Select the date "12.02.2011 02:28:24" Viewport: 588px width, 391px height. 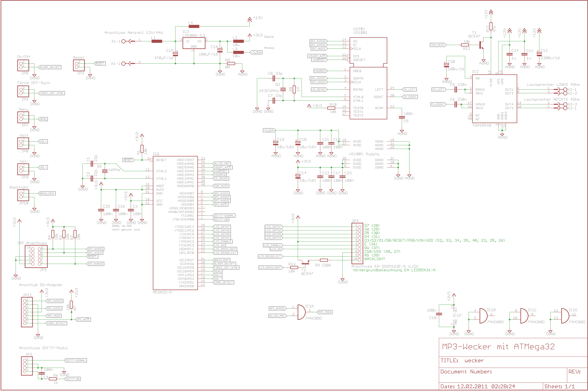[x=486, y=387]
